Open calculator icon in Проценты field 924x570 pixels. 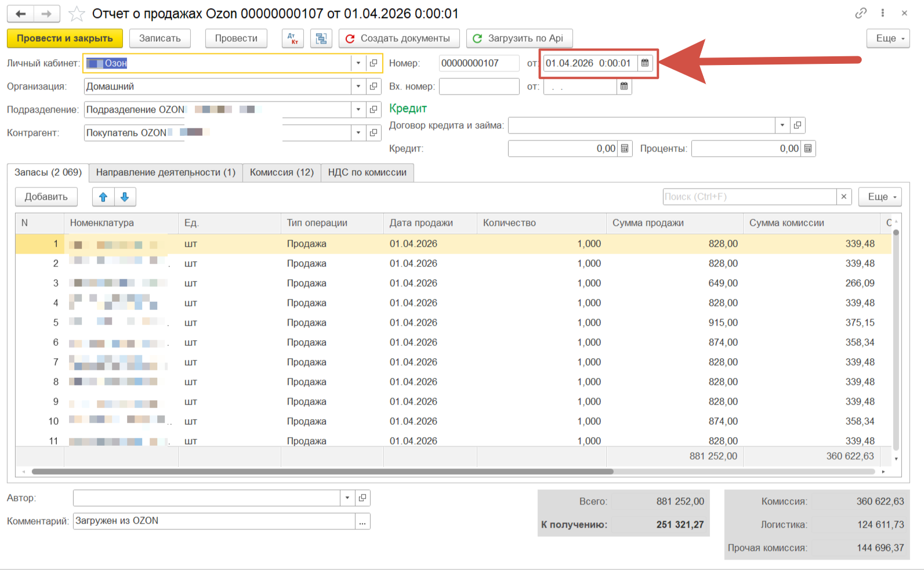click(x=808, y=149)
